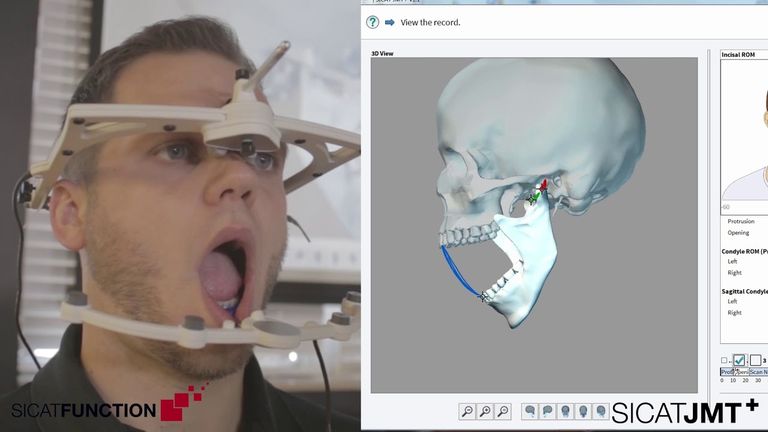
Task: Click the Incisal ROM diagram image
Action: pos(744,137)
